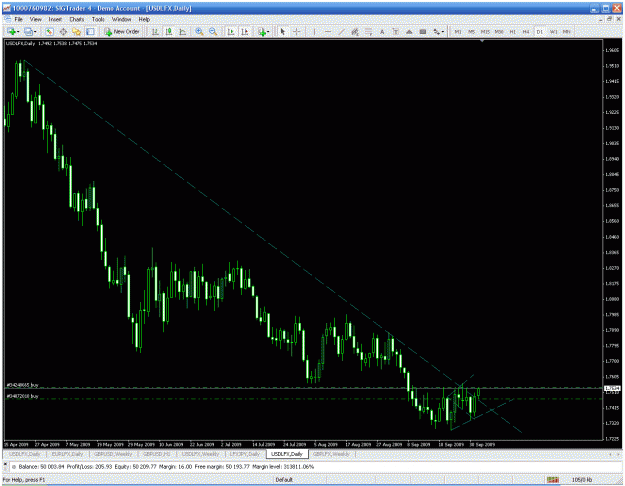This screenshot has height=486, width=625.
Task: Toggle chart Auto Scroll
Action: tap(231, 31)
